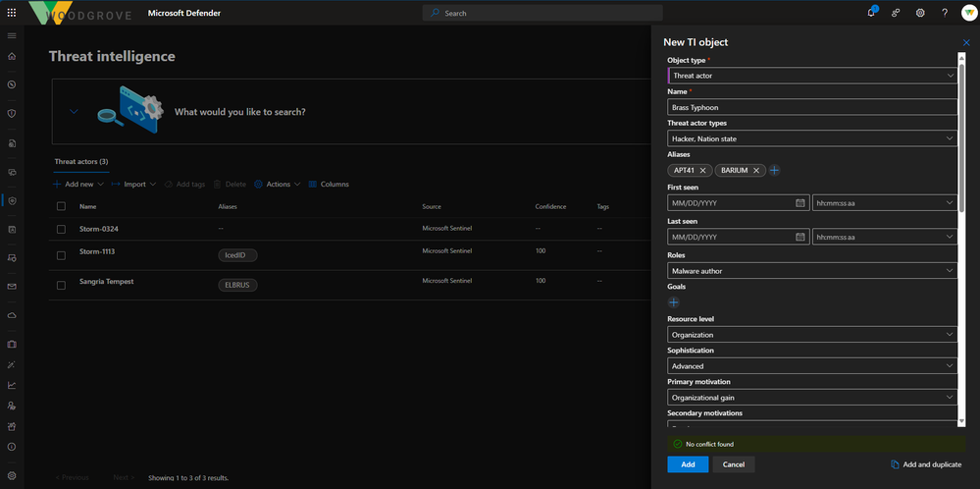Open the Resource level dropdown
The image size is (980, 489).
[812, 335]
